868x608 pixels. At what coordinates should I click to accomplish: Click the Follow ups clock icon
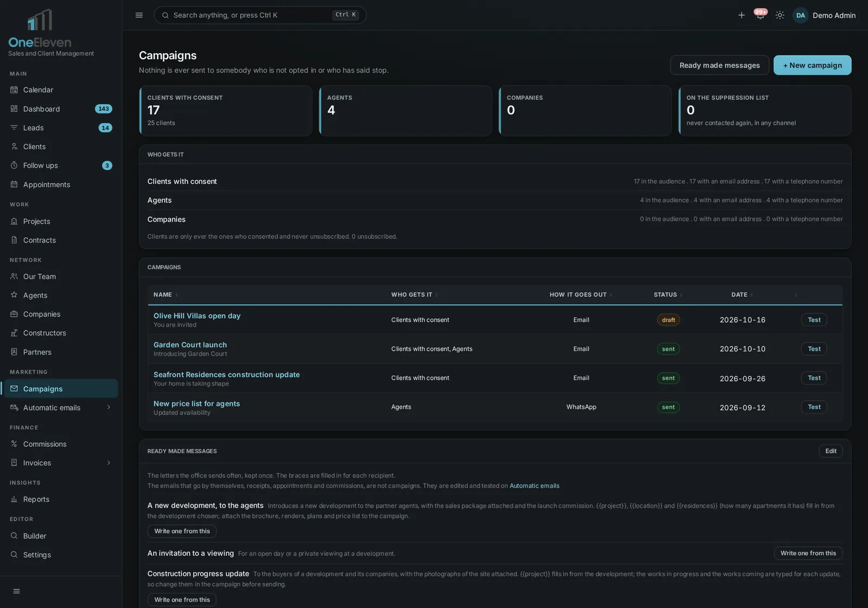coord(14,166)
